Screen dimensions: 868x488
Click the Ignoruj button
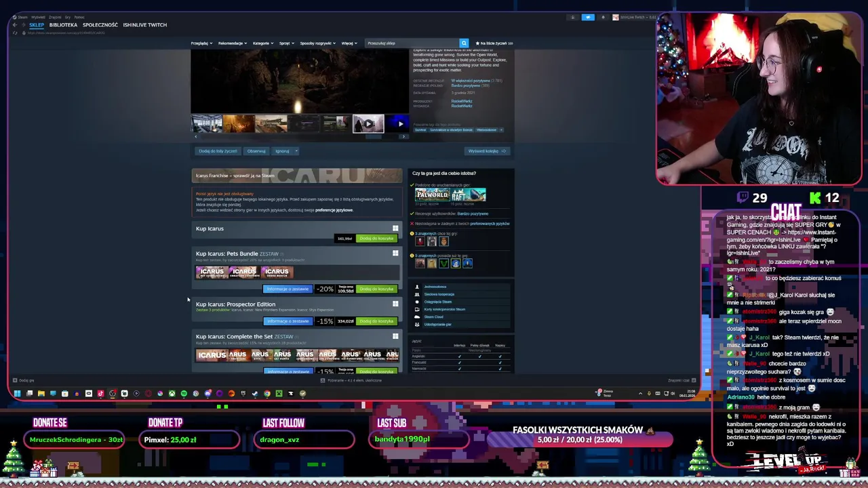[282, 151]
